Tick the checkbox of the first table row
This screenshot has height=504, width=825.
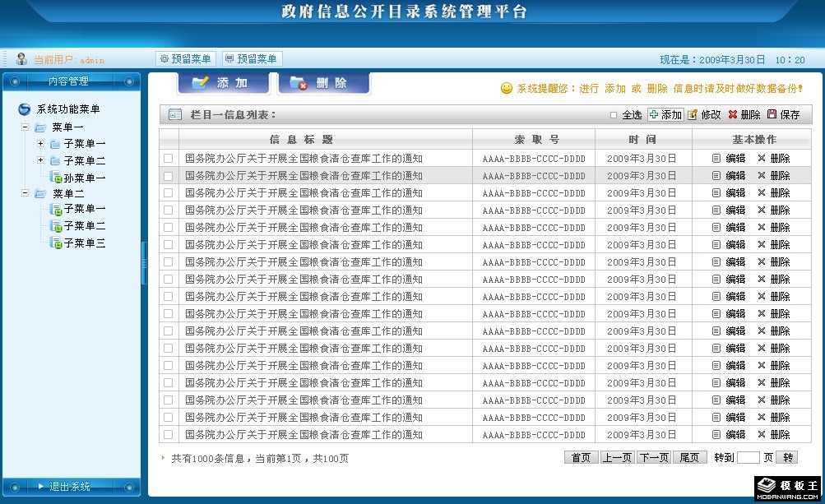coord(169,159)
